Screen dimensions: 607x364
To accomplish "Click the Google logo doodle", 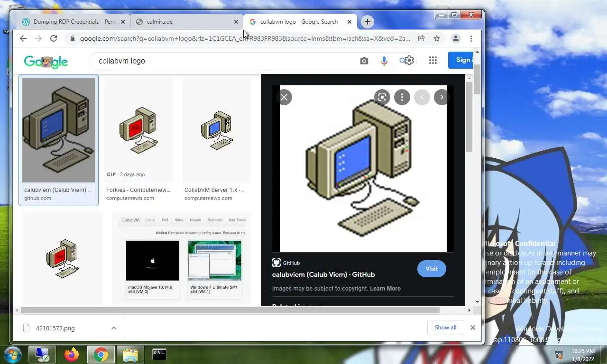I will point(46,61).
